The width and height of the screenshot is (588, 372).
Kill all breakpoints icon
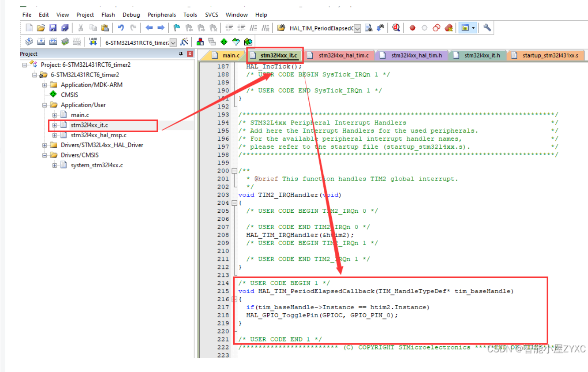tap(449, 28)
